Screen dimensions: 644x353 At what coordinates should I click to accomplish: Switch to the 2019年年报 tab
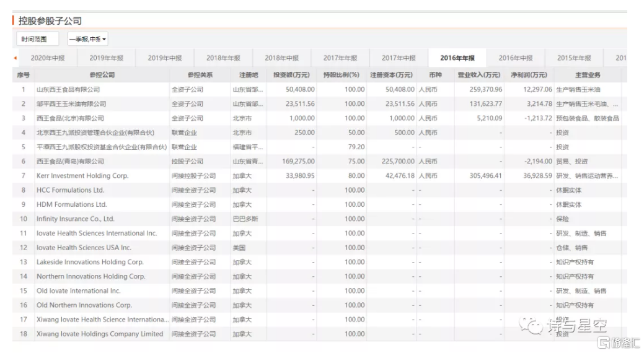[x=107, y=58]
